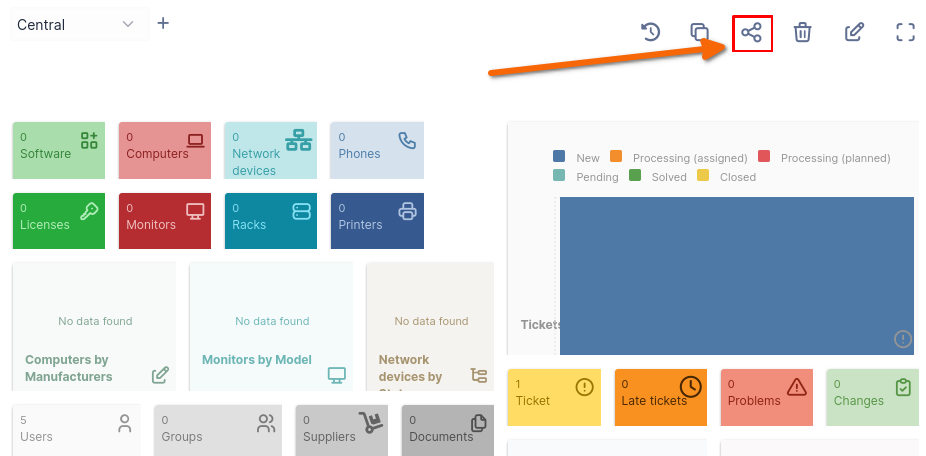Click the tickets chart warning icon

coord(902,339)
